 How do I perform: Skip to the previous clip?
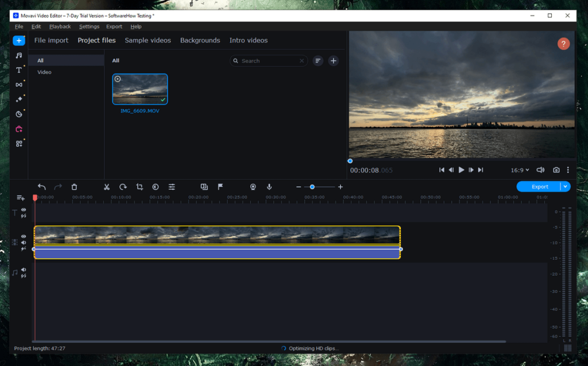(x=442, y=170)
